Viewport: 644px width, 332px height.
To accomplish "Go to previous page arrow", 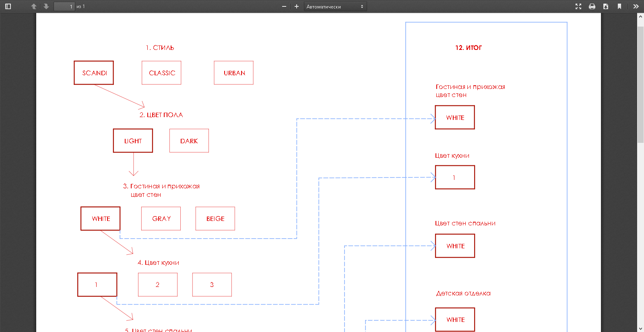I will 34,6.
